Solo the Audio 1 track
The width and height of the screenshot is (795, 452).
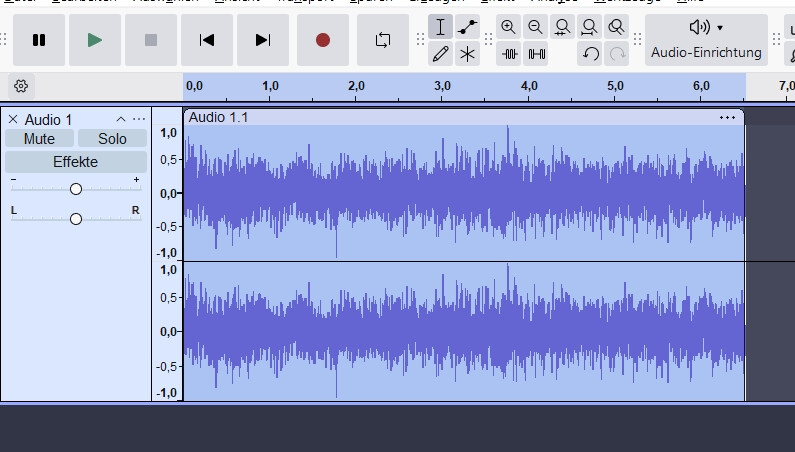click(x=112, y=139)
